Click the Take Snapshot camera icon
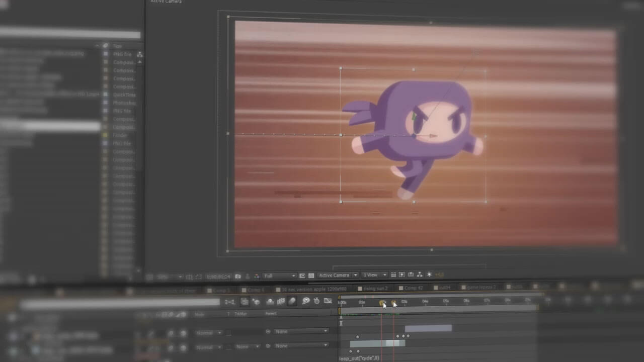 pyautogui.click(x=238, y=276)
